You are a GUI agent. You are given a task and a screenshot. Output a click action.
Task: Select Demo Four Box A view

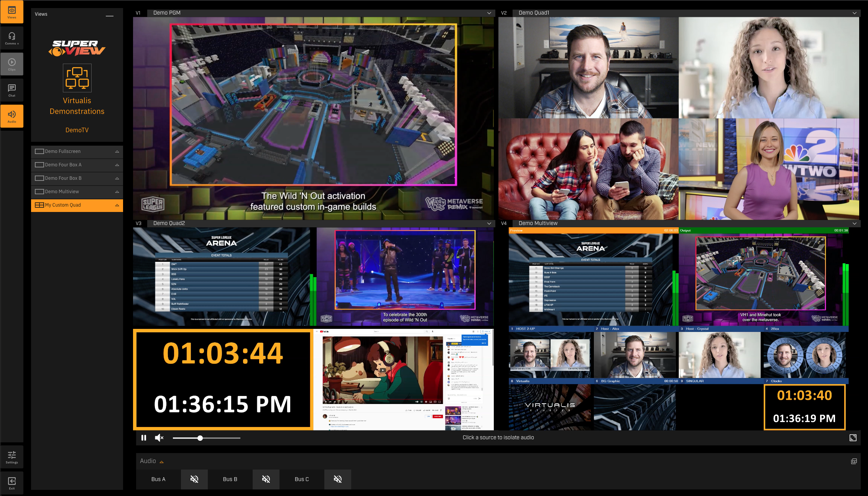[77, 165]
